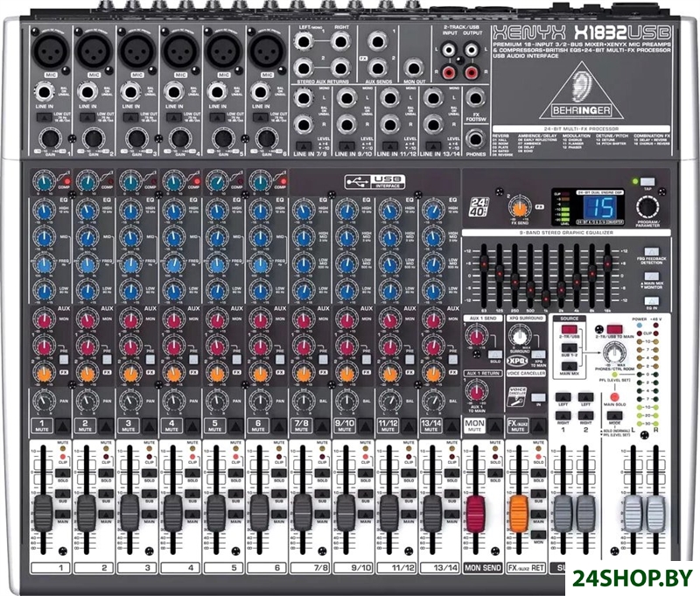Click channel 1 aux MON red knob
700x596 pixels.
click(x=44, y=320)
